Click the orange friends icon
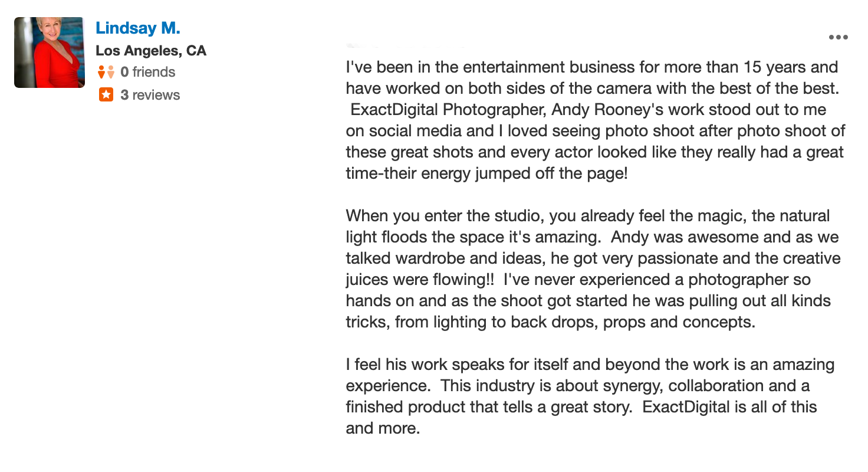This screenshot has width=868, height=472. 106,72
